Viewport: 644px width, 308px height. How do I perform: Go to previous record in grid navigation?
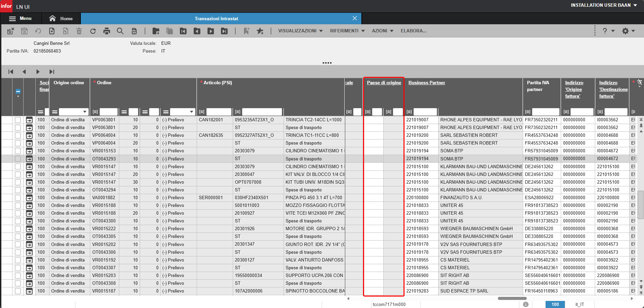coord(24,71)
